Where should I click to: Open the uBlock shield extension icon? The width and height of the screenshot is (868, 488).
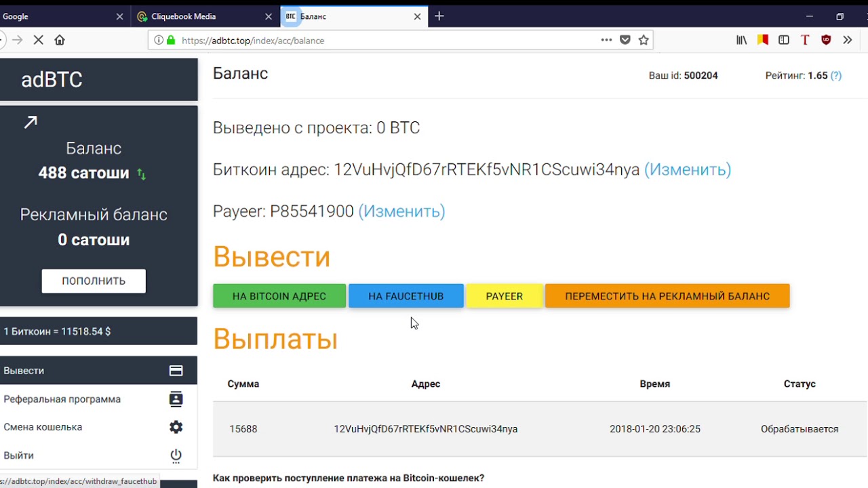pyautogui.click(x=826, y=40)
